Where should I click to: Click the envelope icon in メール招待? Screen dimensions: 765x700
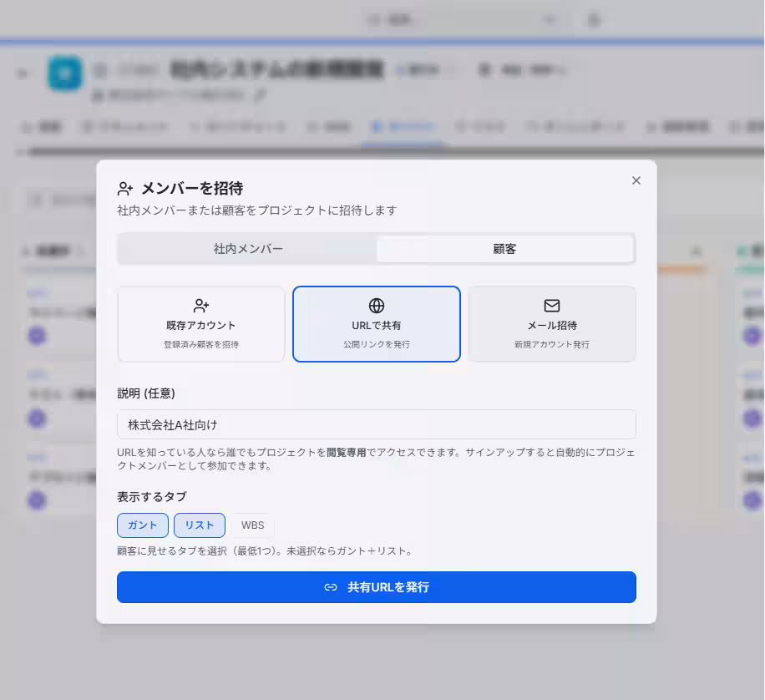coord(552,306)
